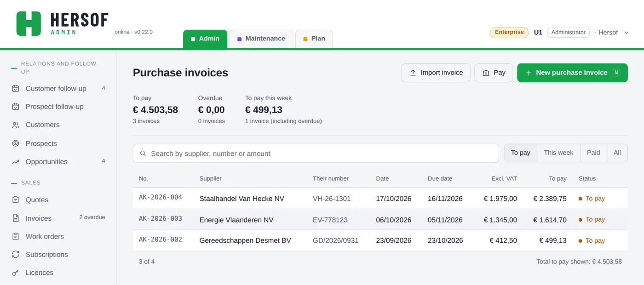
Task: Click the 2 overdue invoices badge
Action: coord(92,217)
